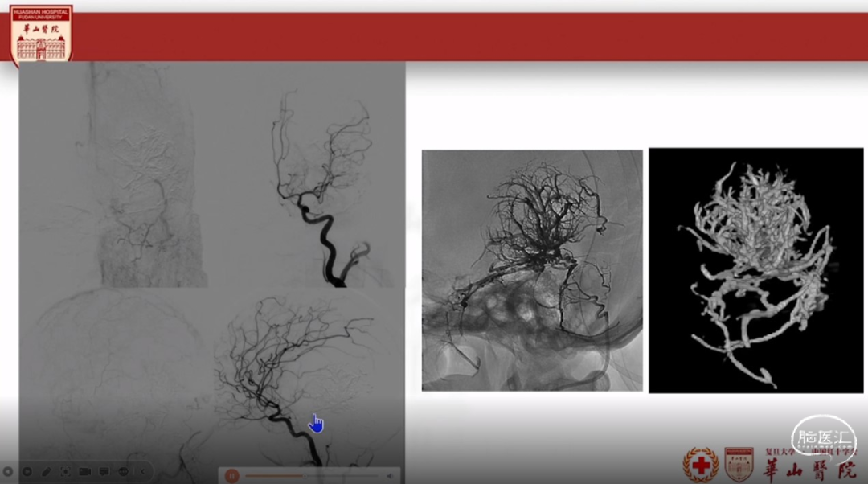Click the shield crest emblem in footer

(739, 464)
